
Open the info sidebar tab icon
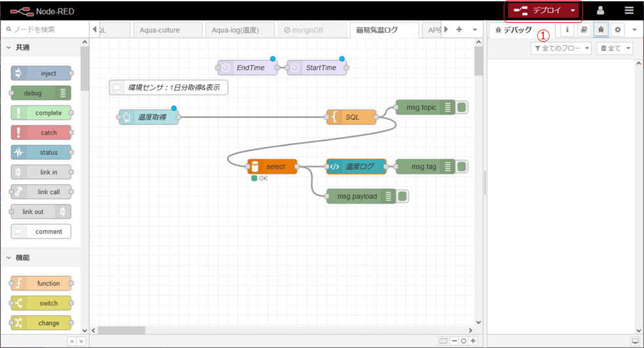[566, 30]
